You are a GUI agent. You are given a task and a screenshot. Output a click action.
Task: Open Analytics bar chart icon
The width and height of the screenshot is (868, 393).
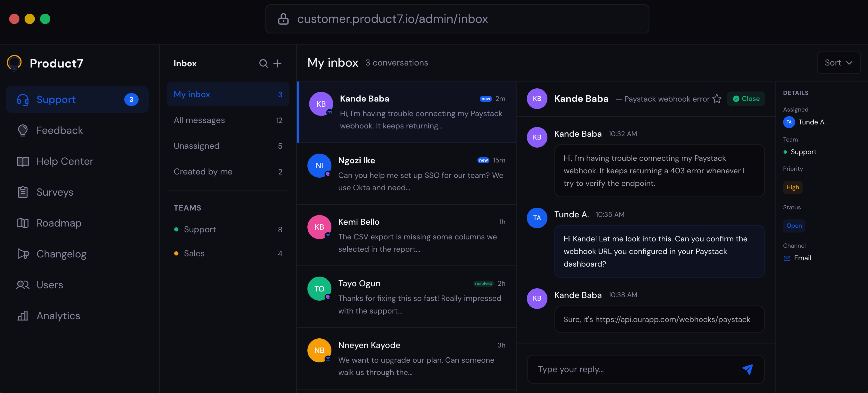point(23,315)
